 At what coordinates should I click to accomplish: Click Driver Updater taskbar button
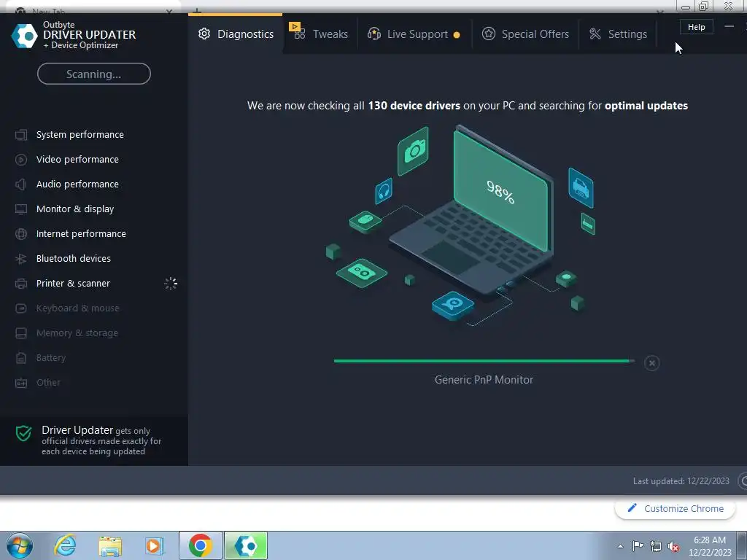pyautogui.click(x=246, y=545)
